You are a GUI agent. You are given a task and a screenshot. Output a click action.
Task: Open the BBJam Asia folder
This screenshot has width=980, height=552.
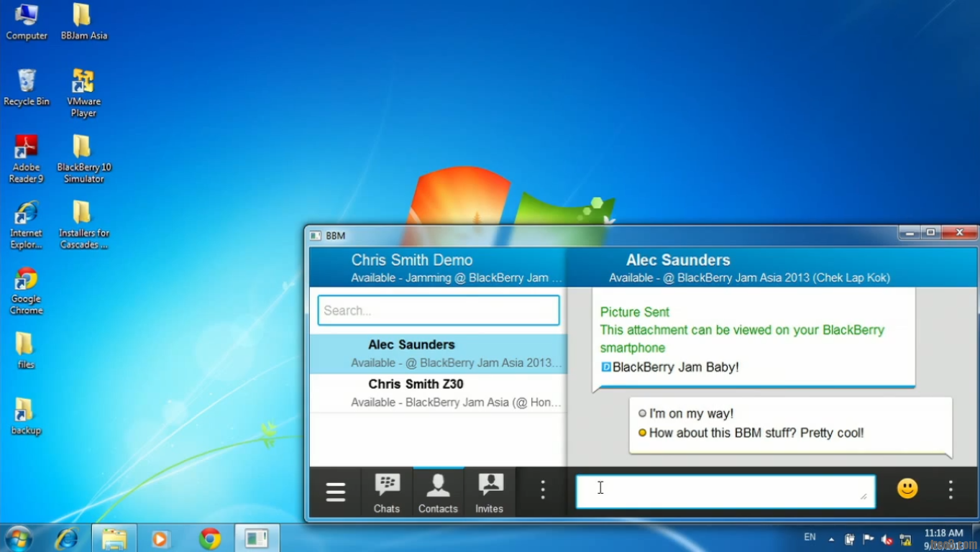(83, 22)
